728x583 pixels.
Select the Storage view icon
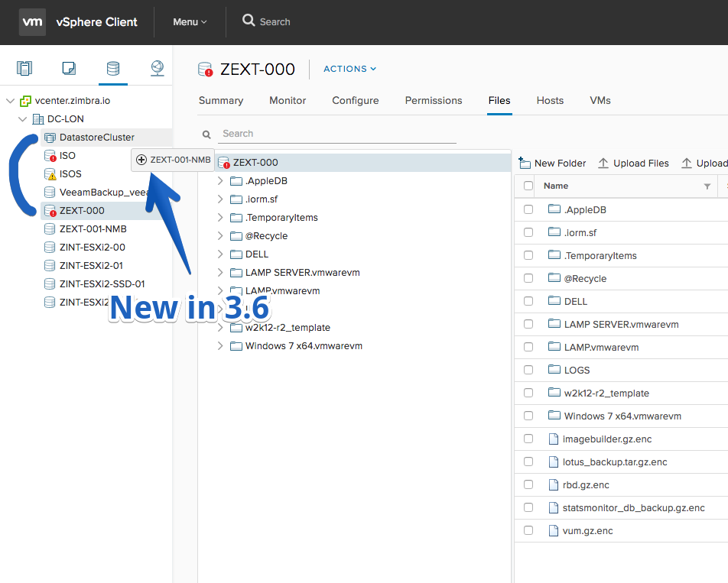tap(113, 68)
